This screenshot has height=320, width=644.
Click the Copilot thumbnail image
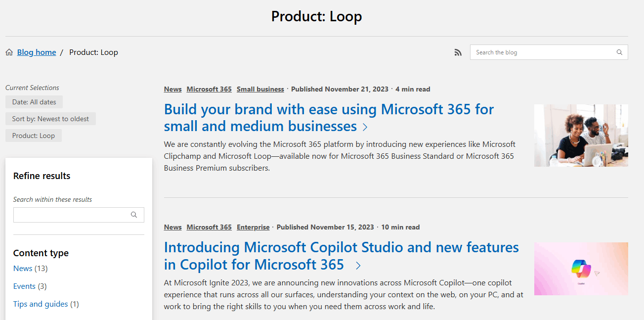point(581,269)
